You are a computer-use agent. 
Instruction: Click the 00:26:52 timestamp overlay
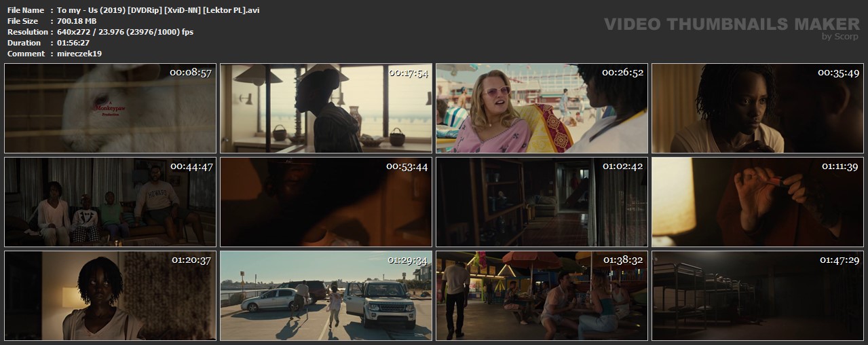tap(623, 72)
